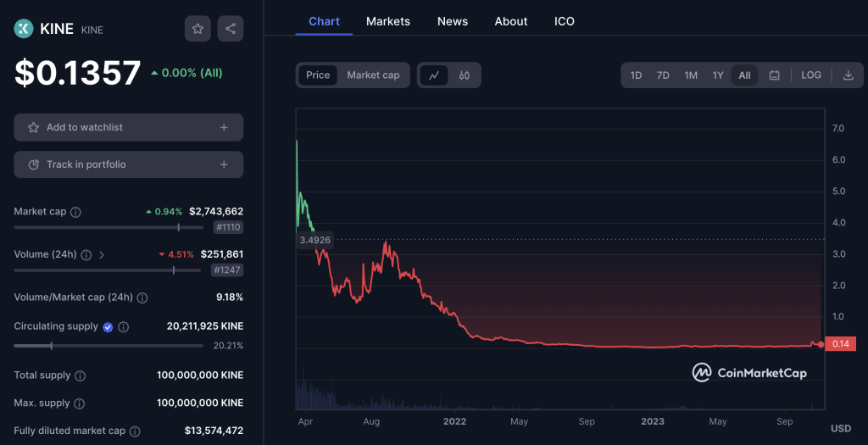Viewport: 868px width, 445px height.
Task: Select the line chart view icon
Action: point(434,75)
